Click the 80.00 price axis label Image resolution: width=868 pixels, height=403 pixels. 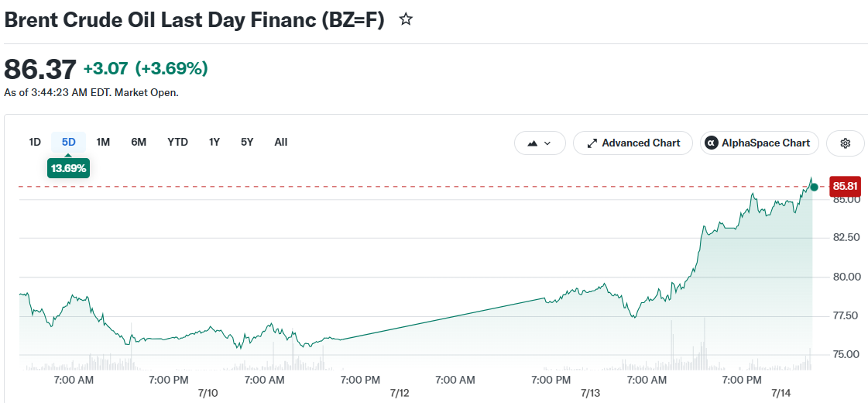click(x=846, y=277)
